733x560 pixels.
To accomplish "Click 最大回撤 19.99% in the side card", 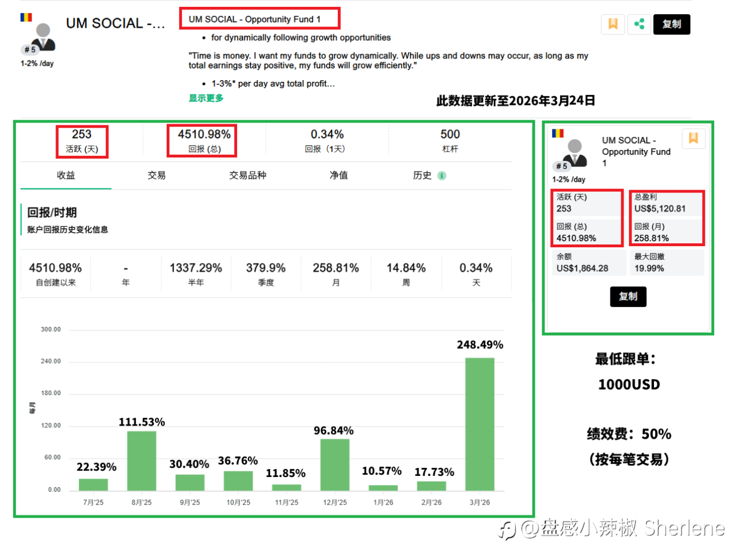I will click(667, 263).
